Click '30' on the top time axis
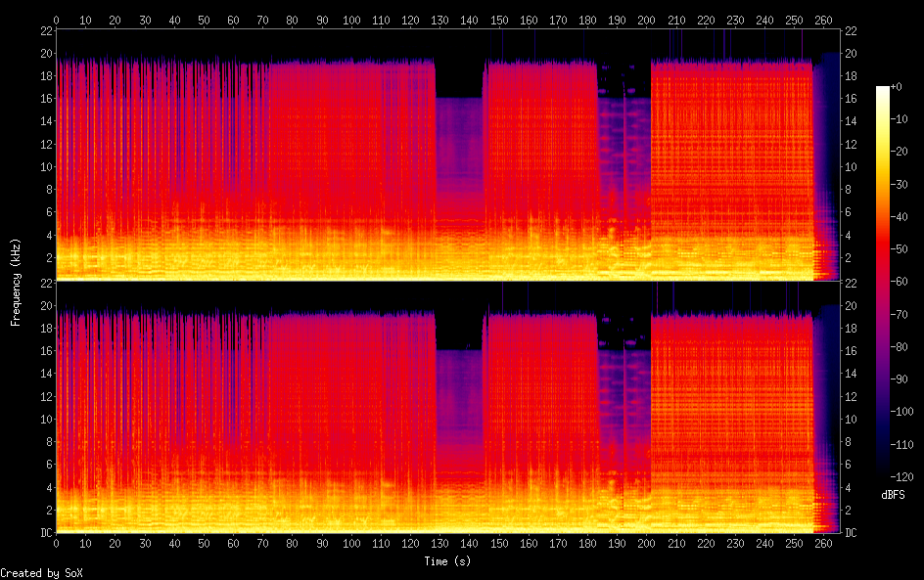The width and height of the screenshot is (924, 580). click(145, 20)
